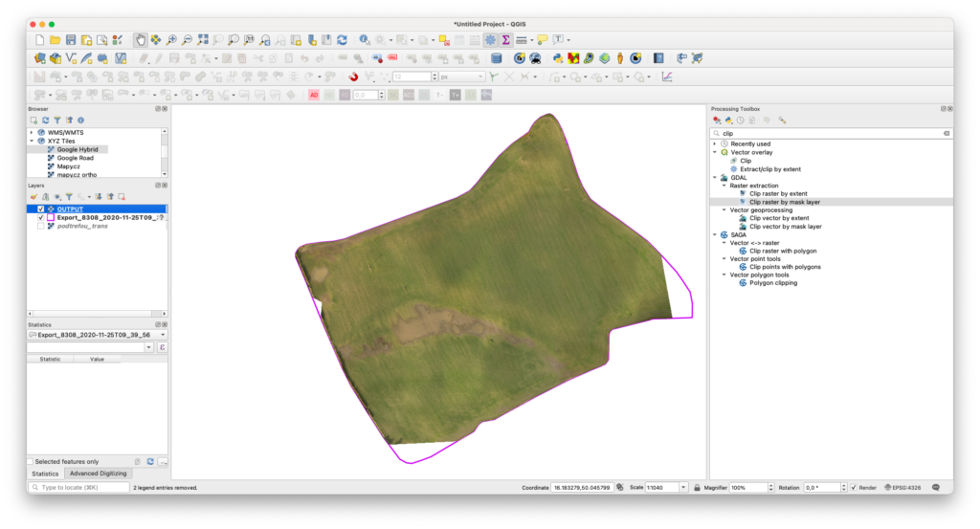Image resolution: width=980 pixels, height=529 pixels.
Task: Expand the Recently used toolbox group
Action: (714, 143)
